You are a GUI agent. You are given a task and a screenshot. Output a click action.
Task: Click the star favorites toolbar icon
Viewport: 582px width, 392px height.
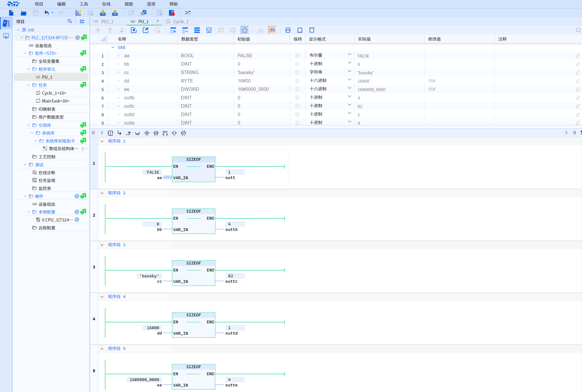pos(244,30)
